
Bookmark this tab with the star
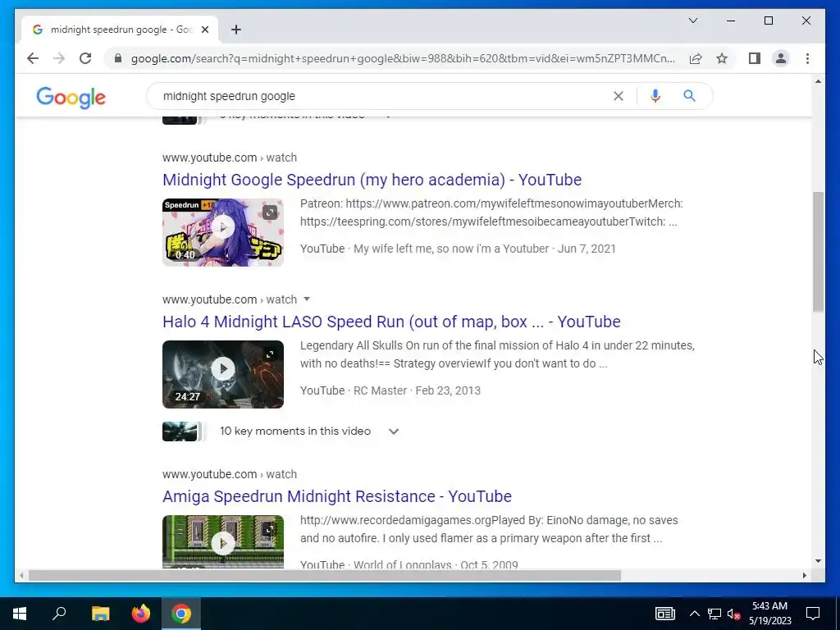(722, 58)
